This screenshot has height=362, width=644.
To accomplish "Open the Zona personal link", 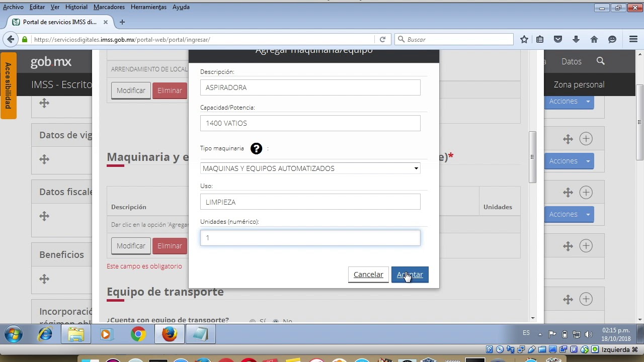I will (579, 84).
